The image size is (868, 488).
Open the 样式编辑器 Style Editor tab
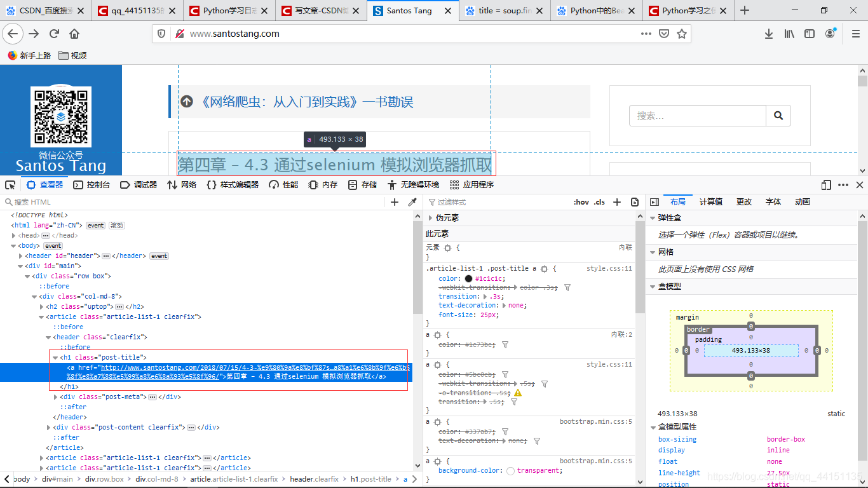tap(233, 185)
